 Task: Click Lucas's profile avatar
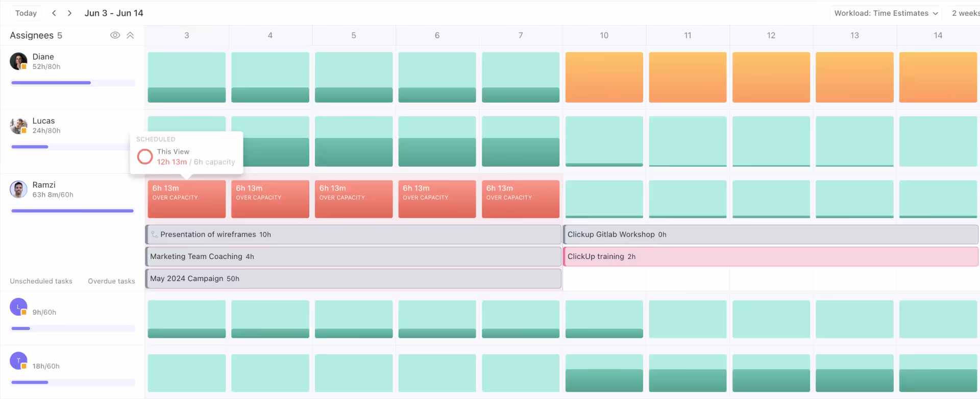tap(18, 126)
